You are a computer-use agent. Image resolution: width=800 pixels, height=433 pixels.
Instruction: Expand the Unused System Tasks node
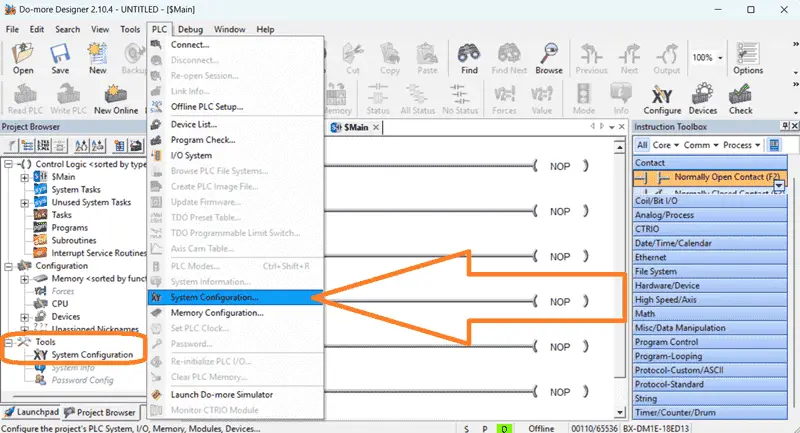24,203
